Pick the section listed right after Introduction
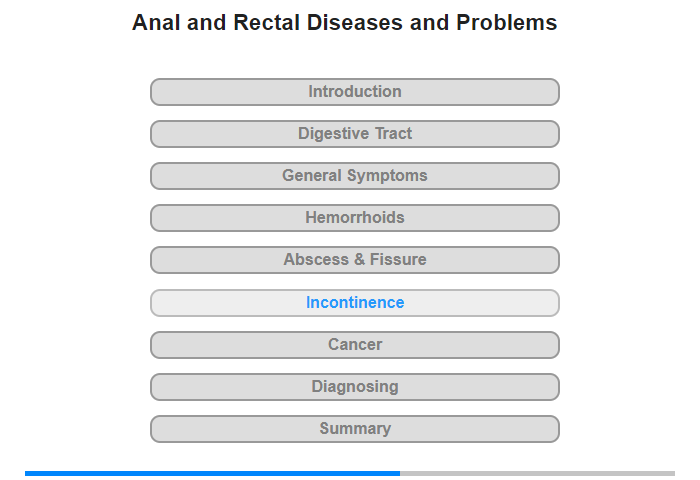 tap(354, 134)
